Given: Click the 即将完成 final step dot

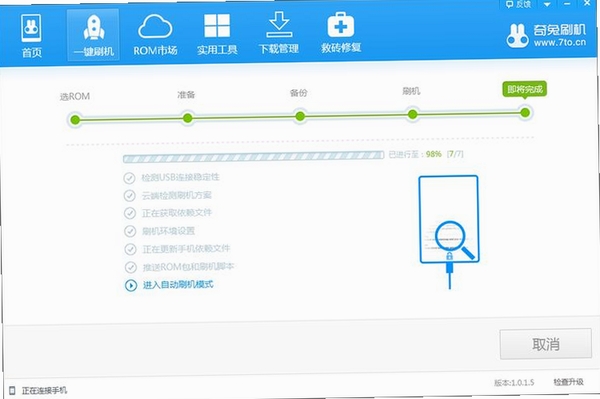Looking at the screenshot, I should coord(525,112).
